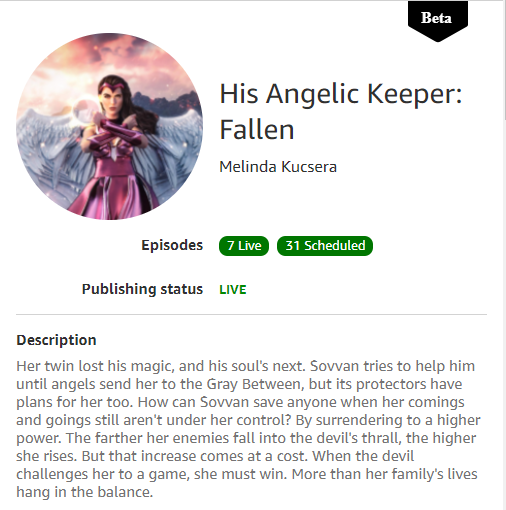Click the horizontal divider above Description

pos(251,314)
